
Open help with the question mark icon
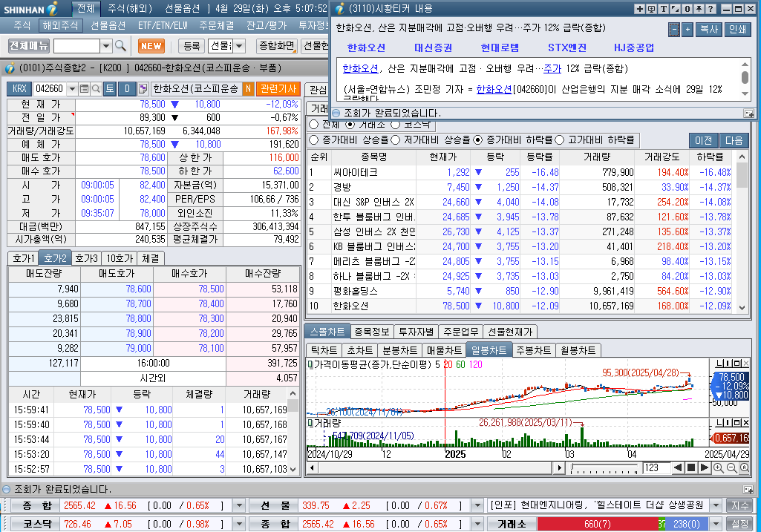[x=711, y=9]
